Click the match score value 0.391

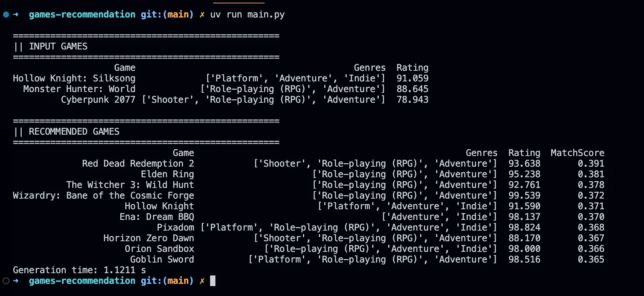point(591,164)
